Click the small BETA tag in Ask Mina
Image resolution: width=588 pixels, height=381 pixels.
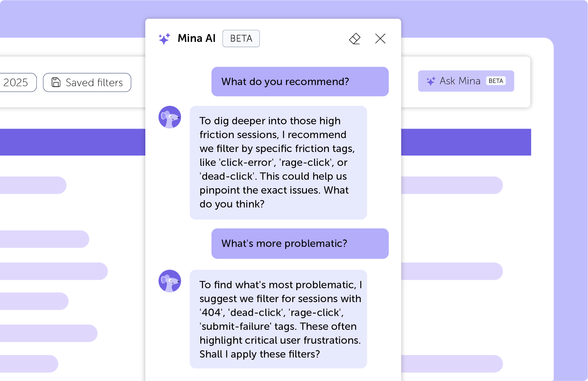(496, 81)
